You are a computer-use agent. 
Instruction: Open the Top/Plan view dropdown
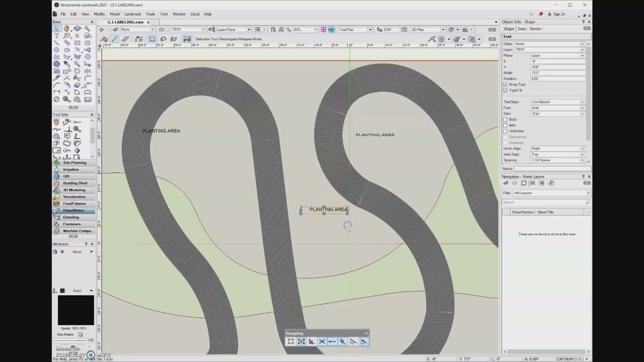[x=355, y=30]
